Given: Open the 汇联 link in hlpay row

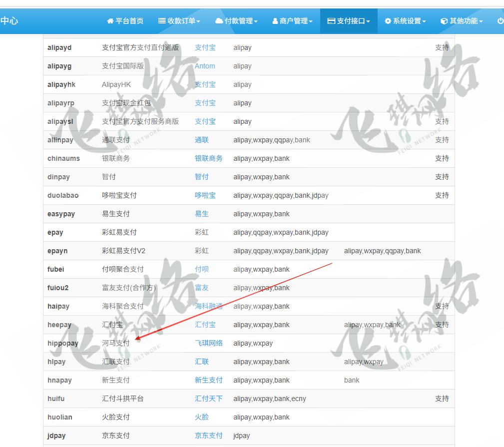Looking at the screenshot, I should point(201,362).
